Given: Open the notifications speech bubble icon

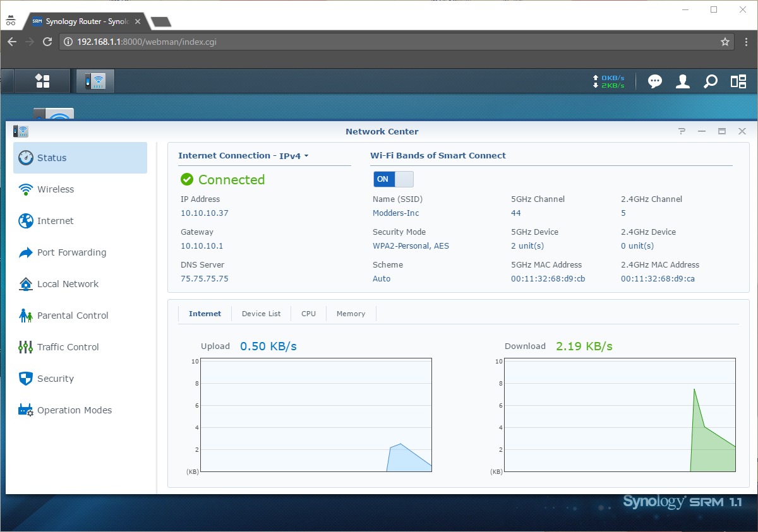Looking at the screenshot, I should pos(655,81).
